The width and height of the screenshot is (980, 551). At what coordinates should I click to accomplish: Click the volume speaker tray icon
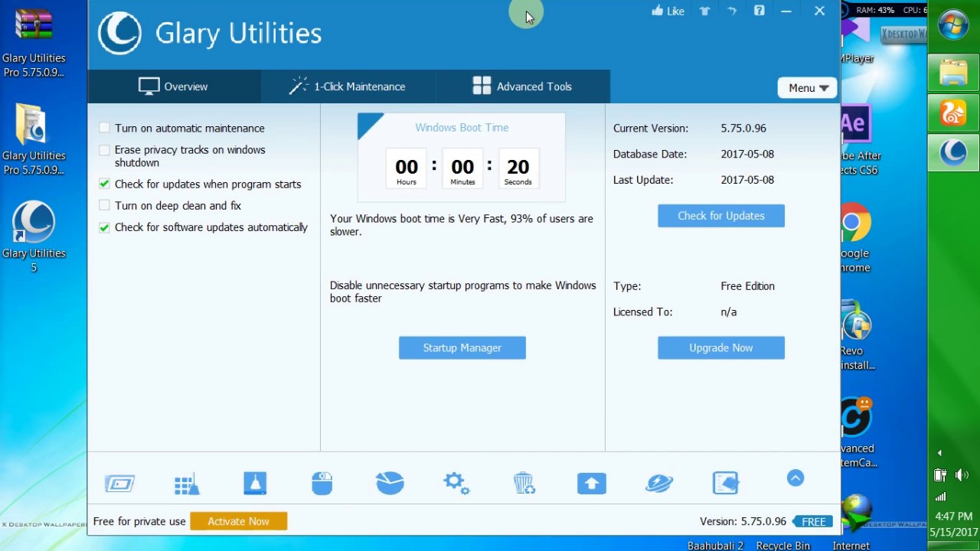962,475
